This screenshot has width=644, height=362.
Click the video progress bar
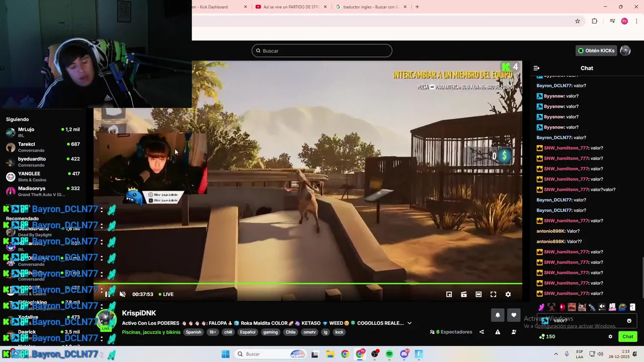(308, 284)
